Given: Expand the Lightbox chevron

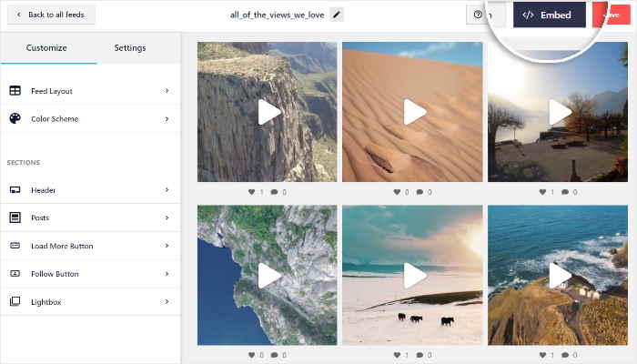Looking at the screenshot, I should click(x=167, y=301).
